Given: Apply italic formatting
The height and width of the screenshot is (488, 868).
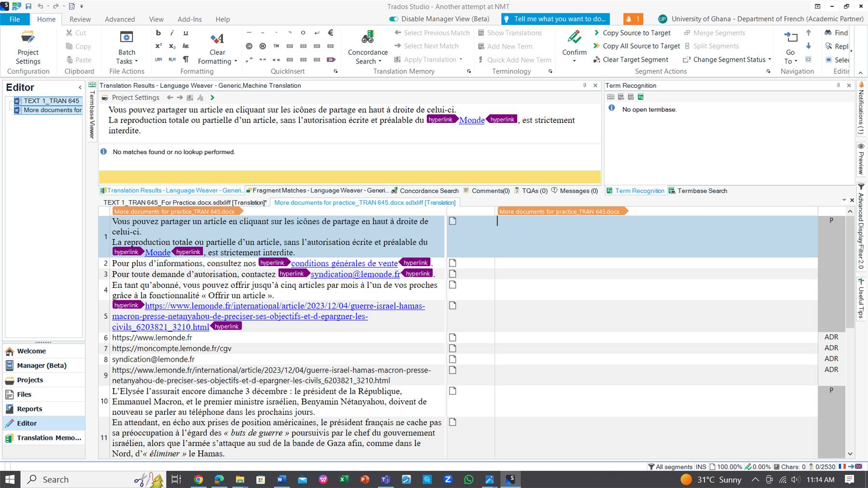Looking at the screenshot, I should tap(172, 33).
